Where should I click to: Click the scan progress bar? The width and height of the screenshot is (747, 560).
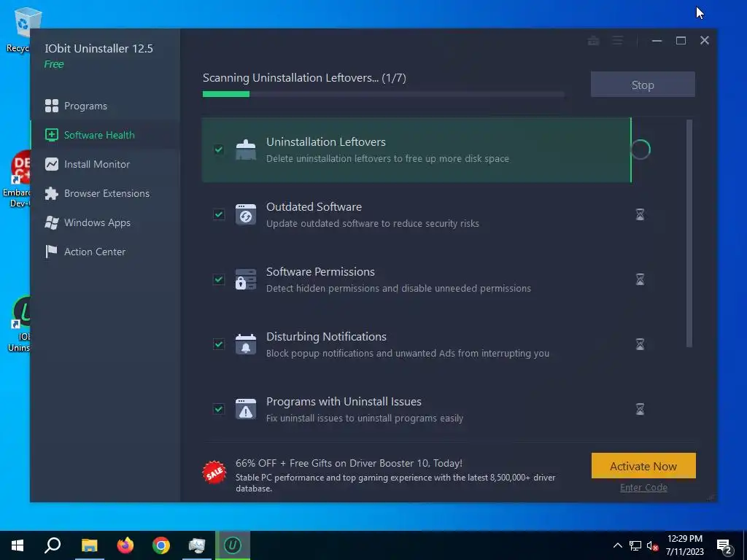(384, 94)
